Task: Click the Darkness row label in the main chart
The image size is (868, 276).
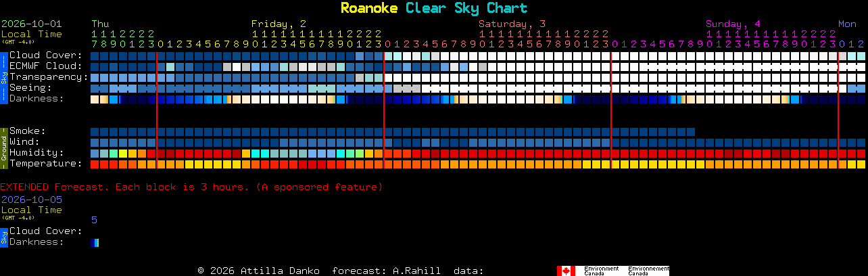Action: (37, 99)
